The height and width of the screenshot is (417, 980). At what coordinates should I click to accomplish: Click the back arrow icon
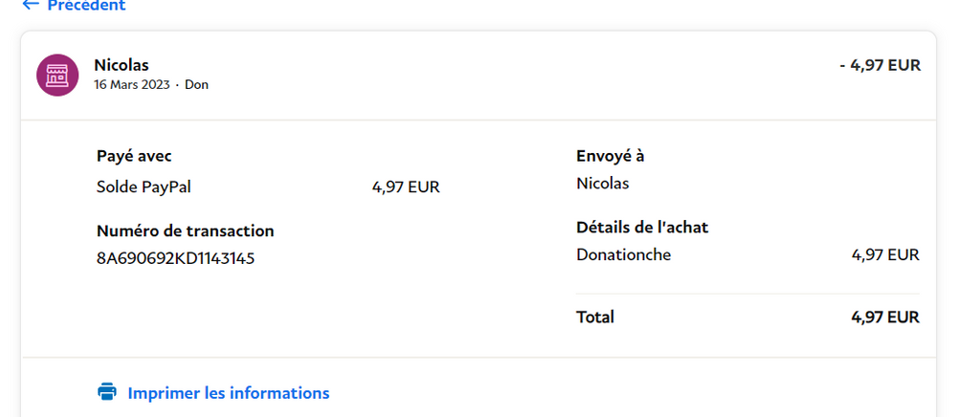(31, 5)
